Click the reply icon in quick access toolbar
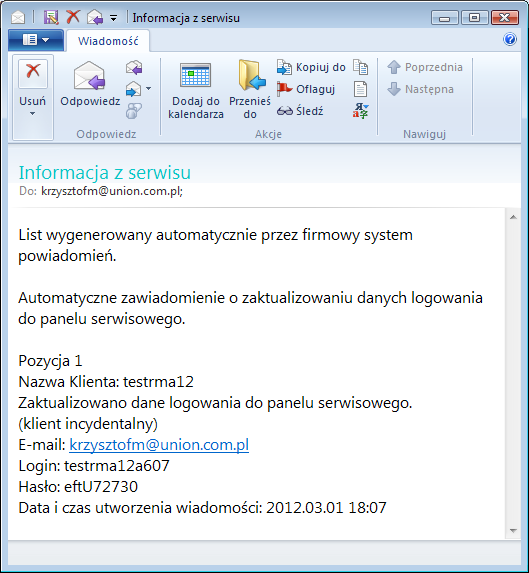The height and width of the screenshot is (573, 529). (95, 17)
